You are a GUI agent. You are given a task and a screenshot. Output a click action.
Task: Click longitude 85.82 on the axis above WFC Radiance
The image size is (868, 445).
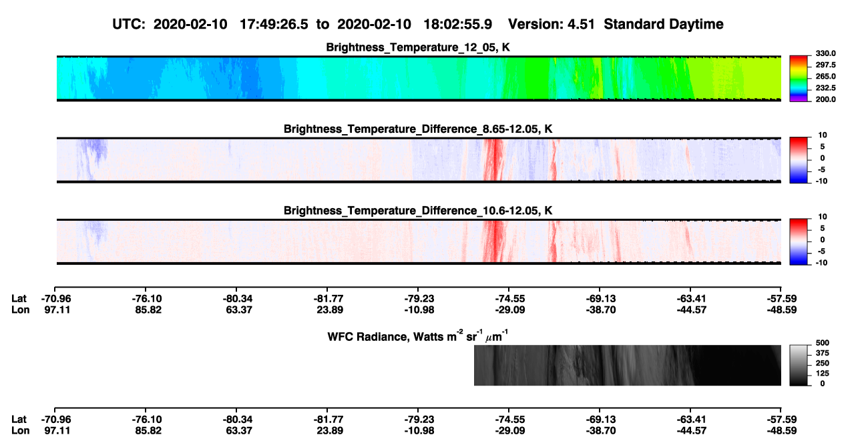pyautogui.click(x=147, y=310)
